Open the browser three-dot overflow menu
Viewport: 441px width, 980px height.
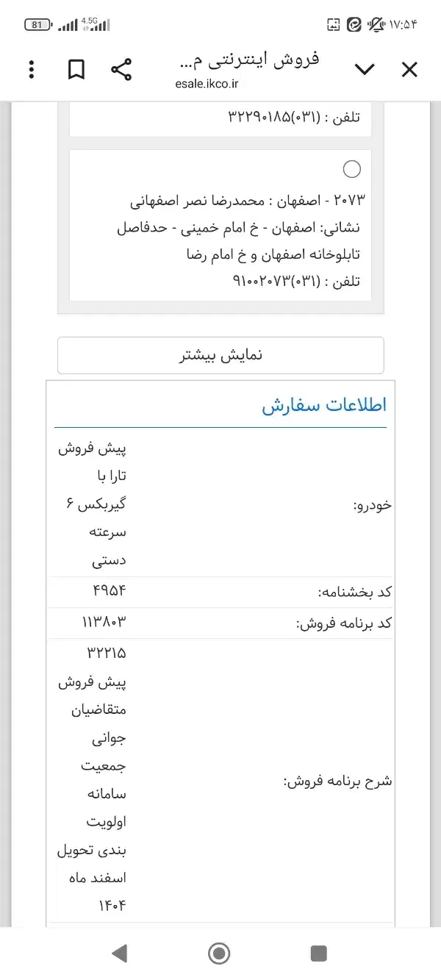click(31, 68)
